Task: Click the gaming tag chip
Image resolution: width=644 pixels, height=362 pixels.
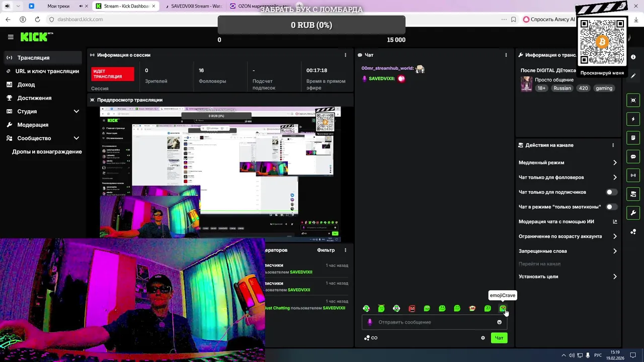Action: [x=604, y=88]
